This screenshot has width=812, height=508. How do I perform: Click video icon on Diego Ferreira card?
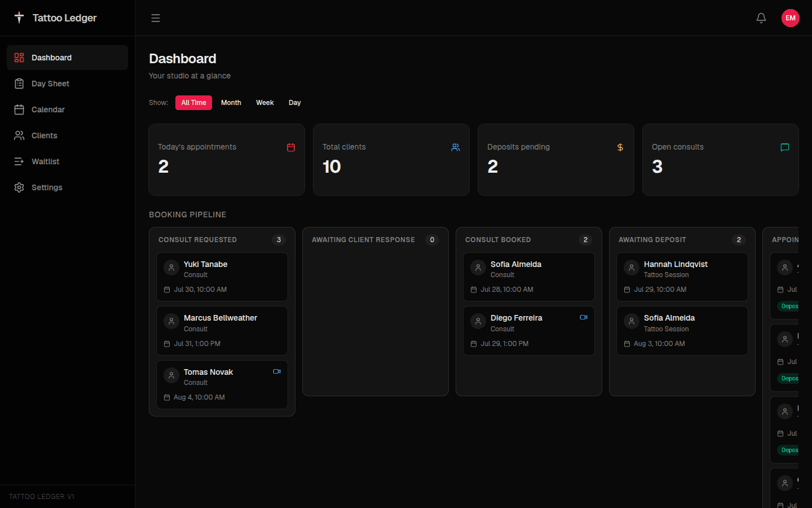pos(584,317)
